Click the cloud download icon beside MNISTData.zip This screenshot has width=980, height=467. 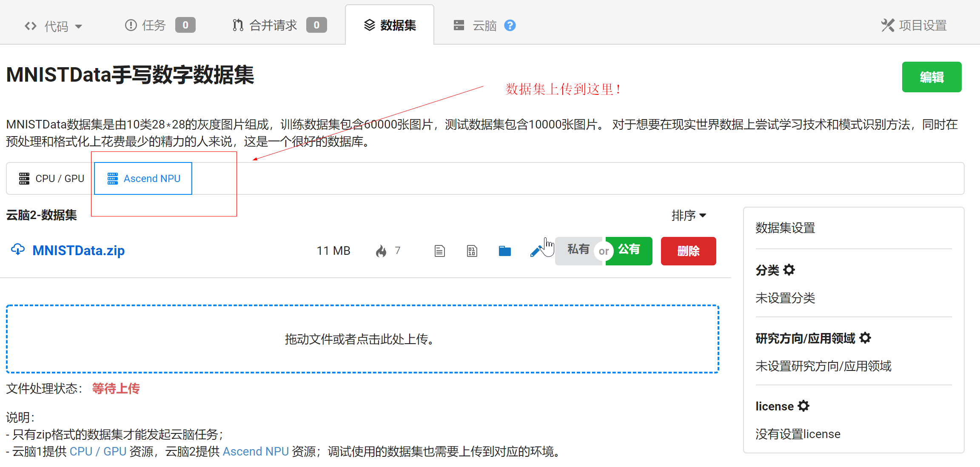(x=18, y=250)
